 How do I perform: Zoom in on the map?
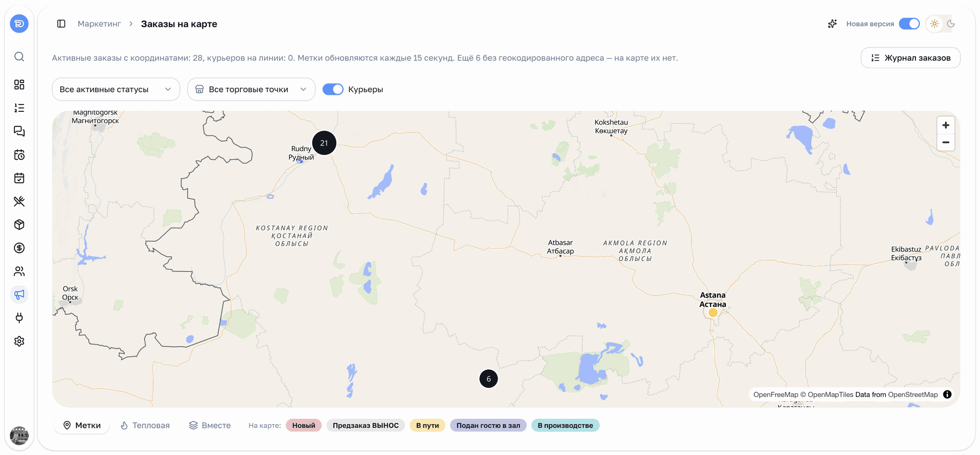coord(945,125)
